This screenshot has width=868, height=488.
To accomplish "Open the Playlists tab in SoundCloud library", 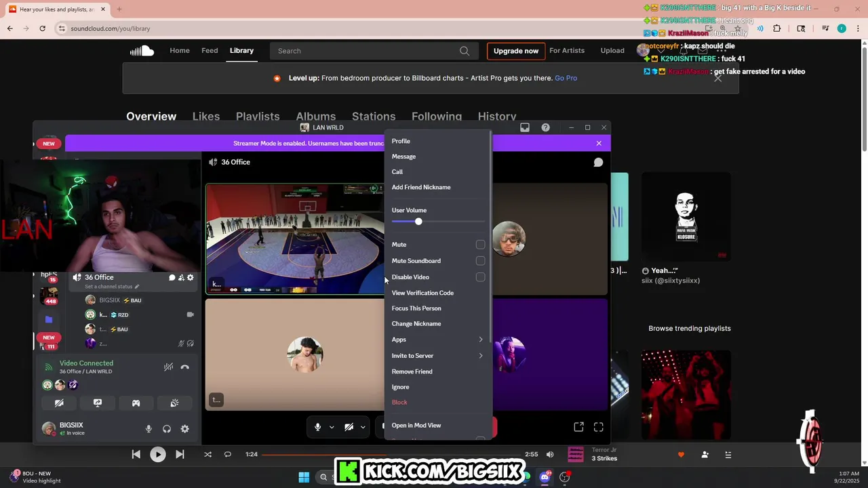I will tap(258, 117).
